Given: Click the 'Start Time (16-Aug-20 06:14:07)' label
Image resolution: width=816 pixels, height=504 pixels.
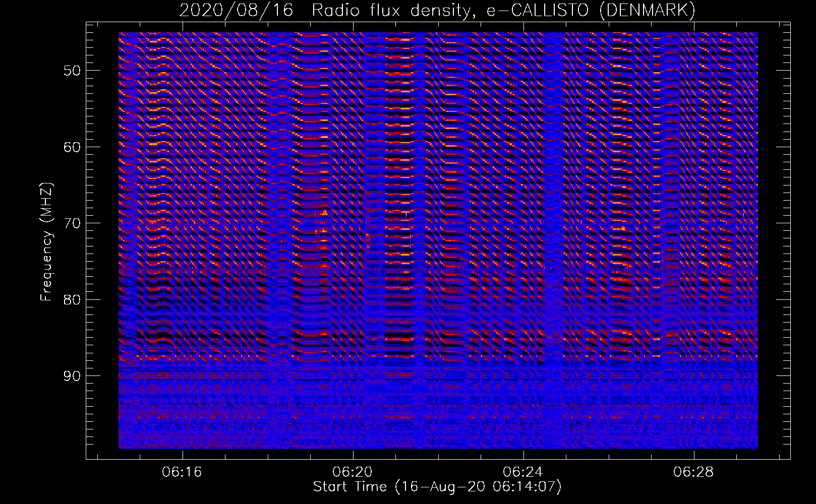Looking at the screenshot, I should [x=437, y=487].
